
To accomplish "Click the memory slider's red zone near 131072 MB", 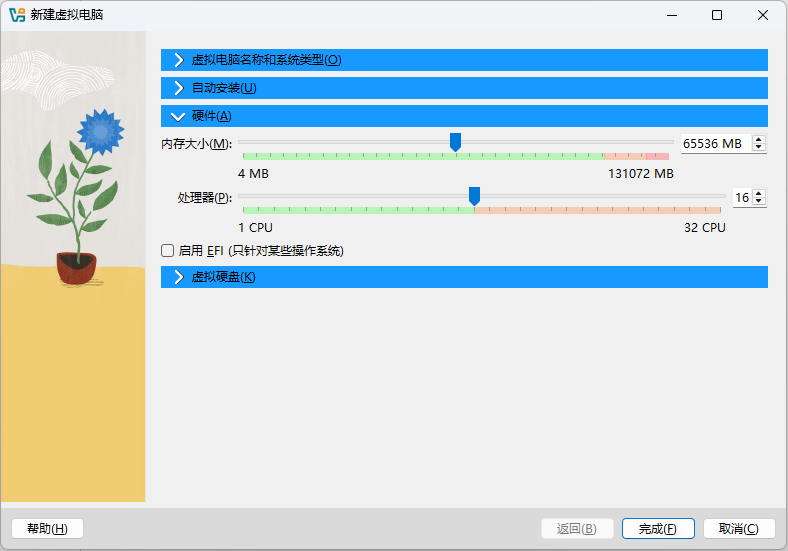I will pos(657,156).
